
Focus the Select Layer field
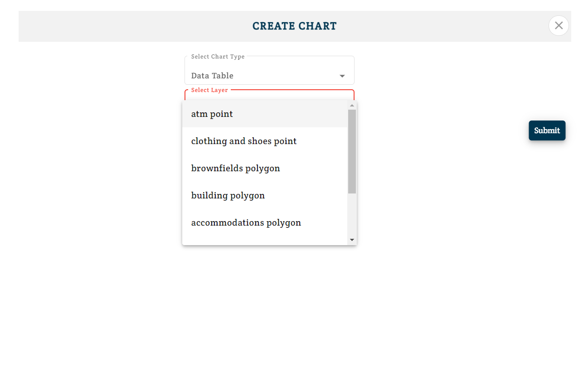click(269, 95)
